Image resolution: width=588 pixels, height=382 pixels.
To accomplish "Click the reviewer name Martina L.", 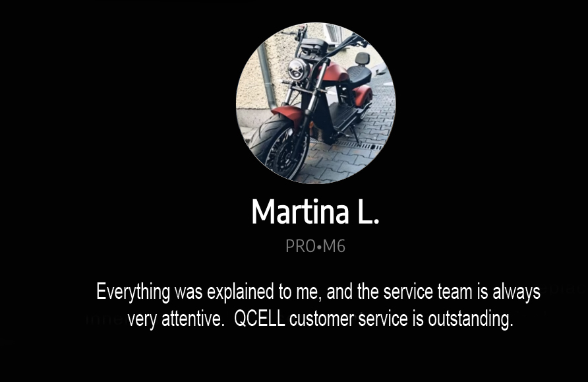I will (x=315, y=212).
